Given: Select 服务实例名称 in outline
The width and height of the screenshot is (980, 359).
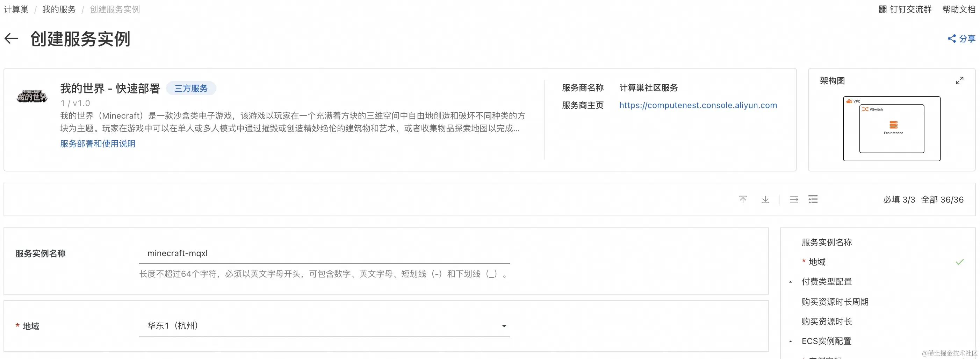Looking at the screenshot, I should point(826,242).
